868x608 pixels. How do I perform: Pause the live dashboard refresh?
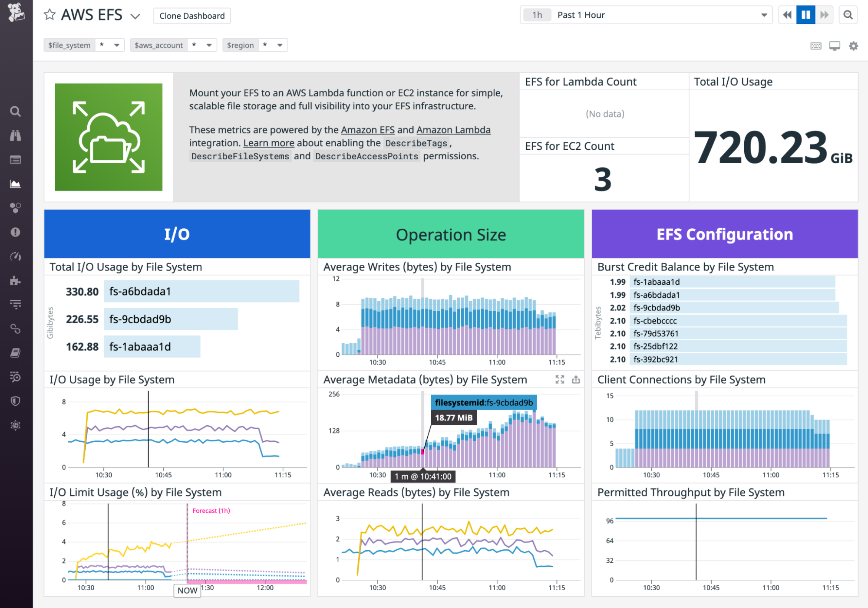coord(805,14)
